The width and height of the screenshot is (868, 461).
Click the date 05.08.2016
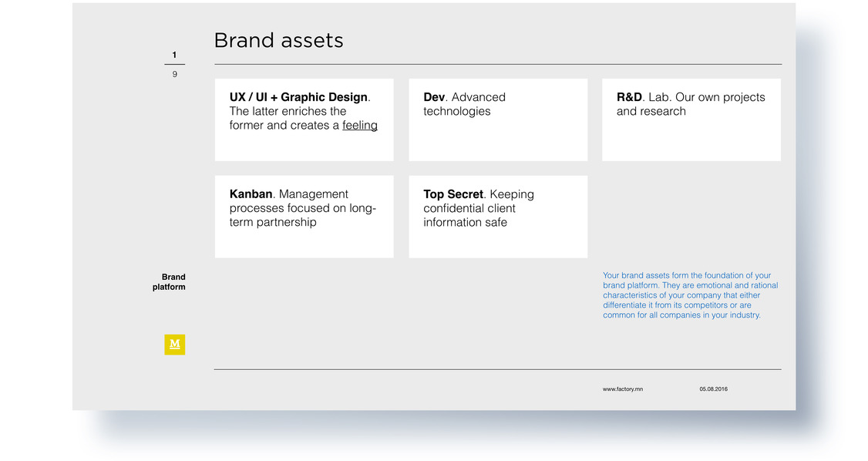(713, 389)
